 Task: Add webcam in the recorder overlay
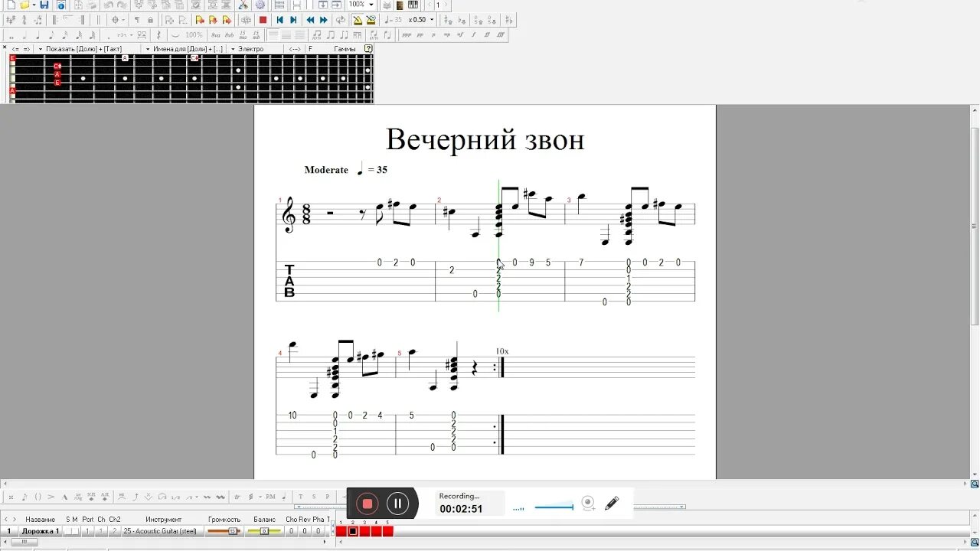click(x=588, y=504)
